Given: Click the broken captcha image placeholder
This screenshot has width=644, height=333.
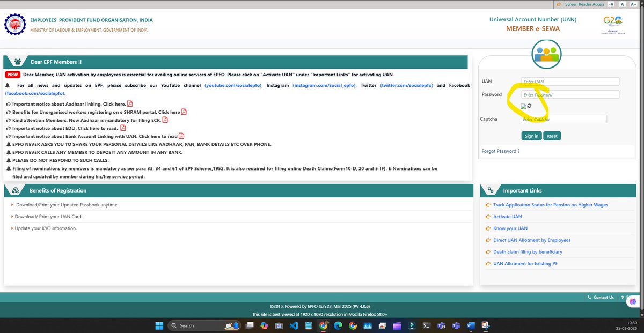Looking at the screenshot, I should coord(524,107).
